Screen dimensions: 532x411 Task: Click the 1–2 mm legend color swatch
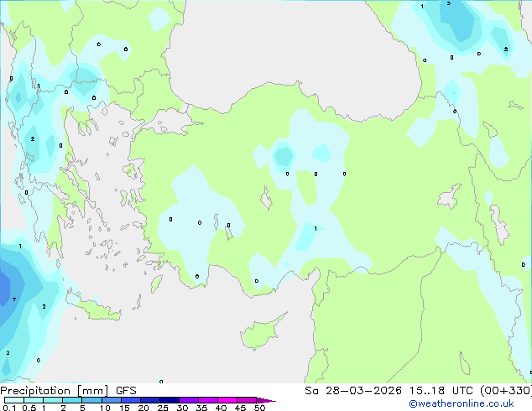tap(53, 400)
